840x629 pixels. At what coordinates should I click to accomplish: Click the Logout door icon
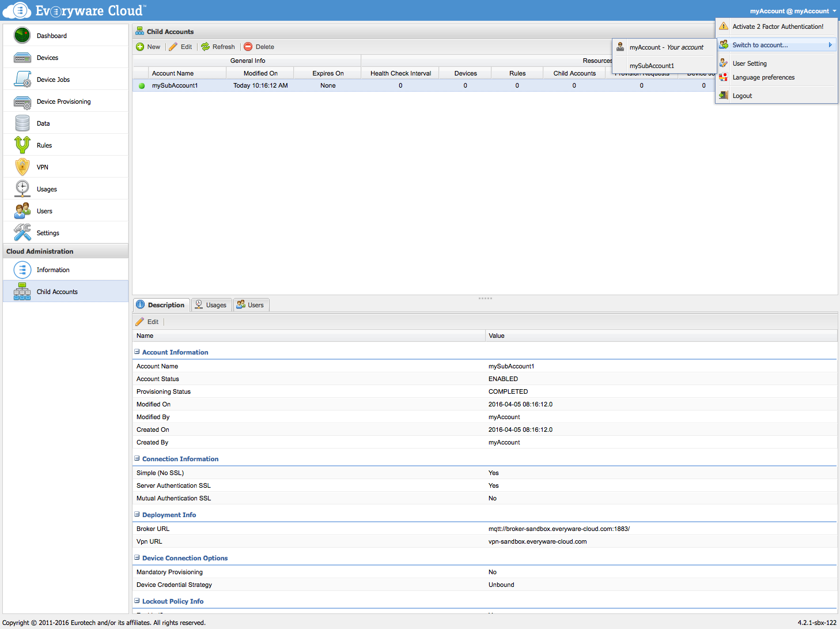[x=724, y=95]
